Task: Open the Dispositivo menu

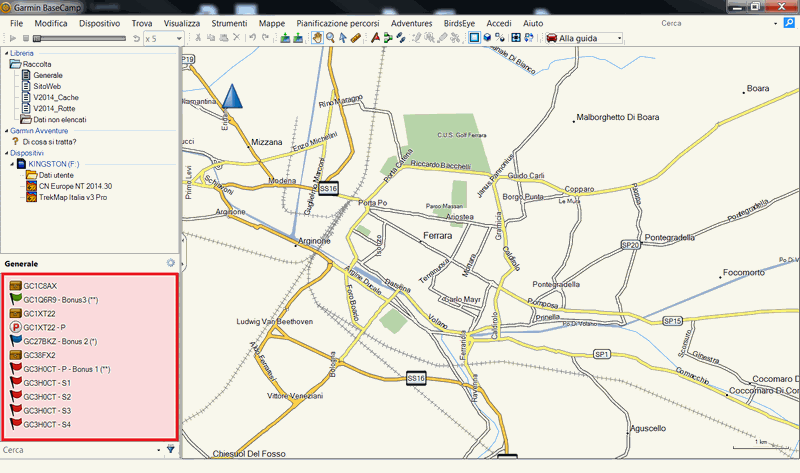Action: (99, 23)
